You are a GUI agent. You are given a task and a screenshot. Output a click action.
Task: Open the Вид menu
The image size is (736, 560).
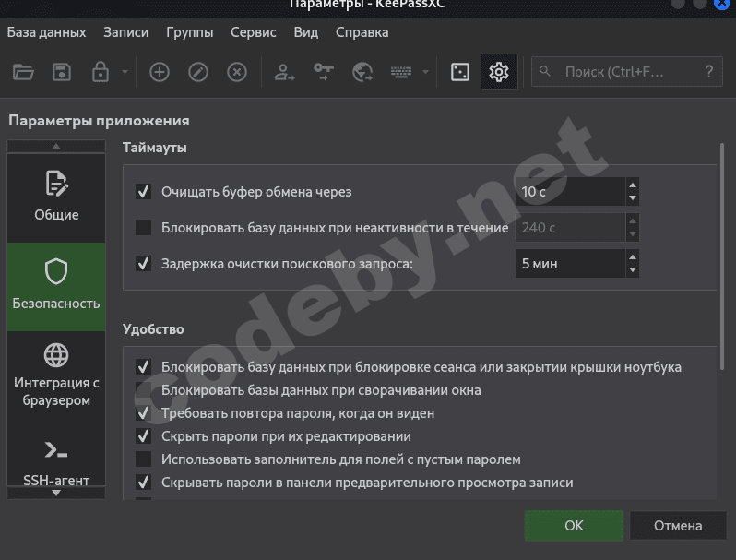point(306,32)
